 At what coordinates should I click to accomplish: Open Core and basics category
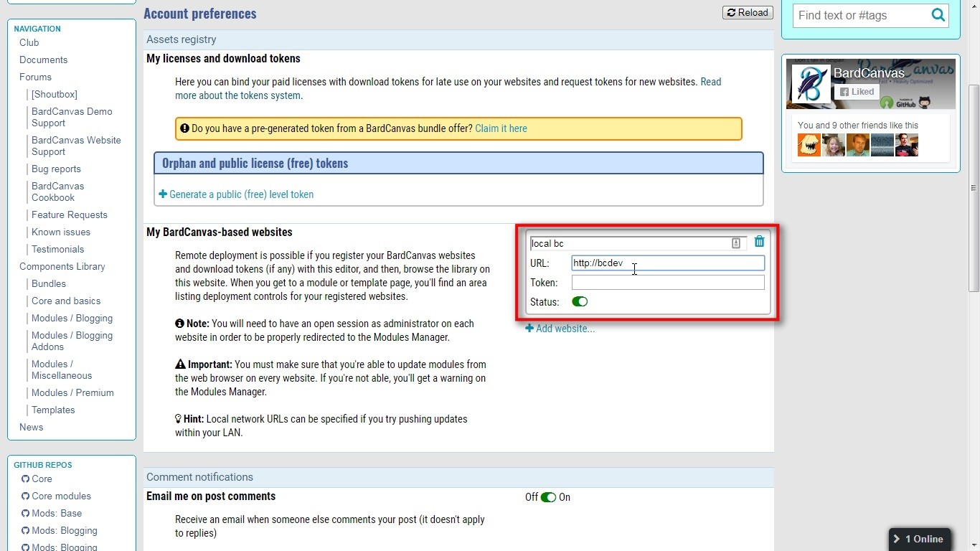66,301
